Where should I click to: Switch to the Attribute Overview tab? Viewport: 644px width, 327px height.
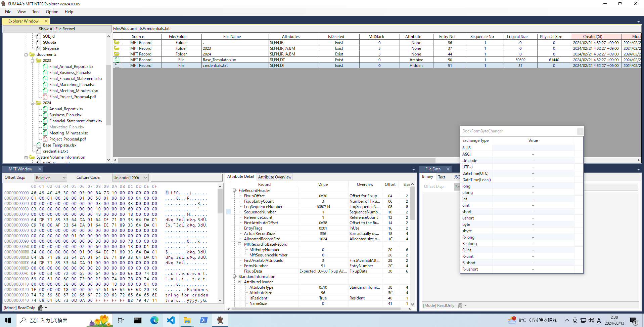(274, 177)
